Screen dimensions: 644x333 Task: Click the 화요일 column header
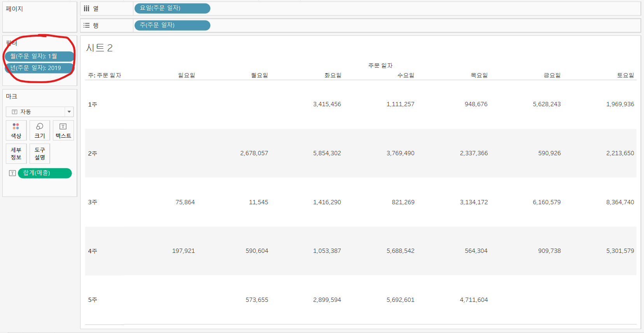333,75
